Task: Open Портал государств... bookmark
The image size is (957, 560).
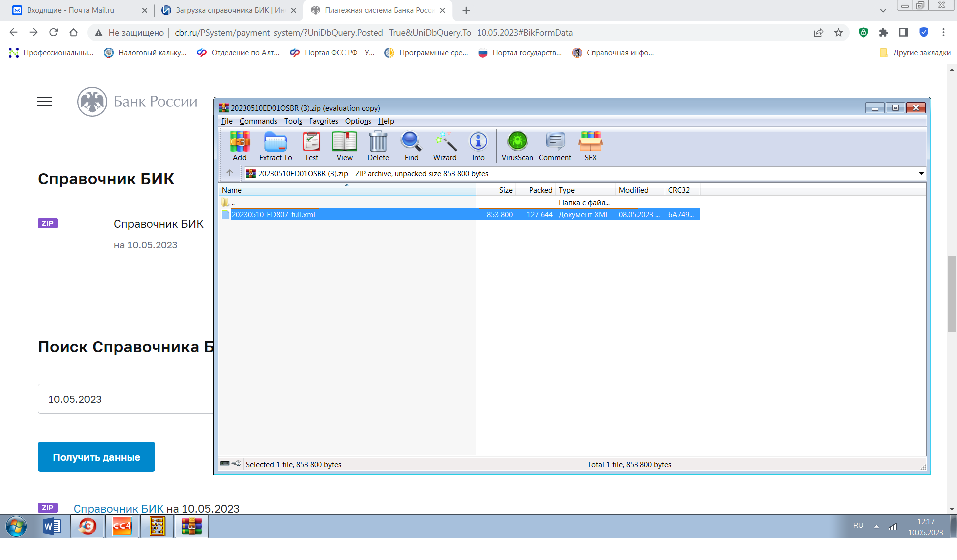Action: tap(520, 53)
